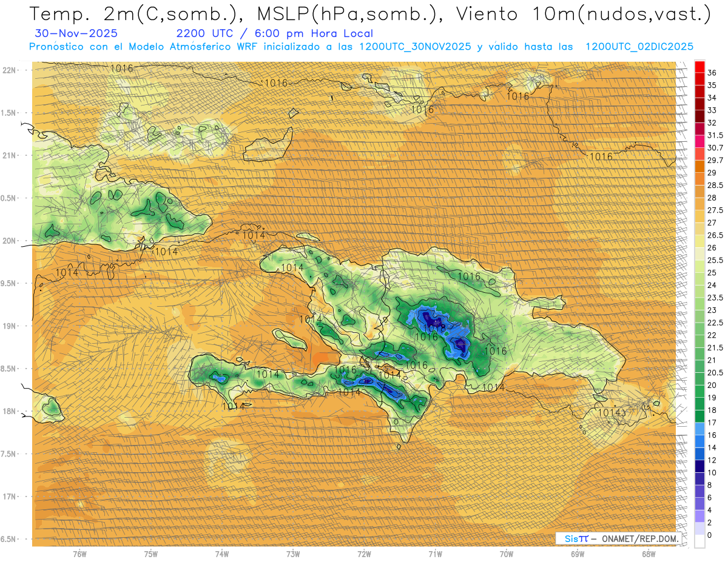The height and width of the screenshot is (562, 728).
Task: Click the colorbar value '12'
Action: point(712,460)
